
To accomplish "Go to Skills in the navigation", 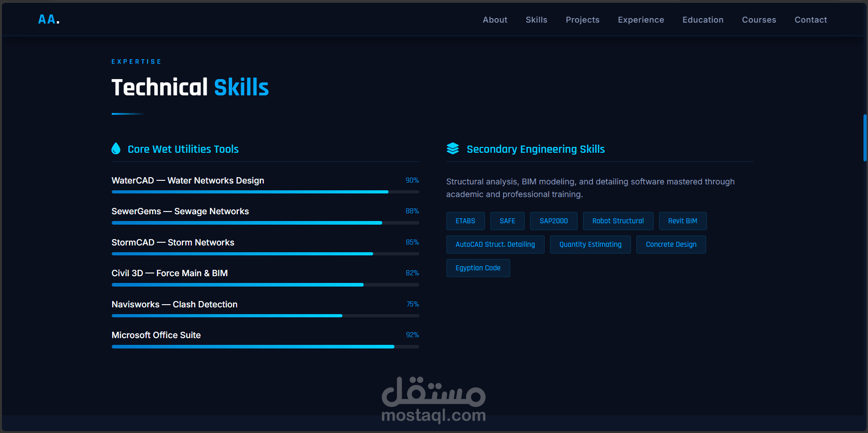I will coord(536,20).
